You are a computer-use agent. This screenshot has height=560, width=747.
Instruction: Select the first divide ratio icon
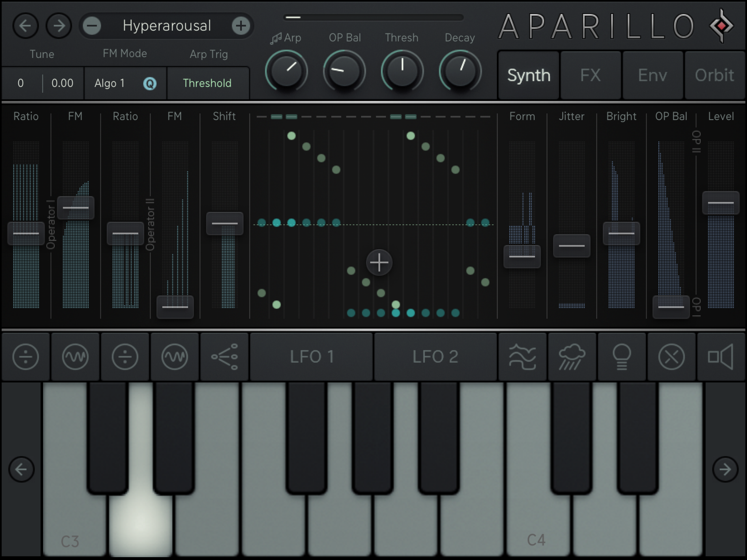tap(26, 357)
